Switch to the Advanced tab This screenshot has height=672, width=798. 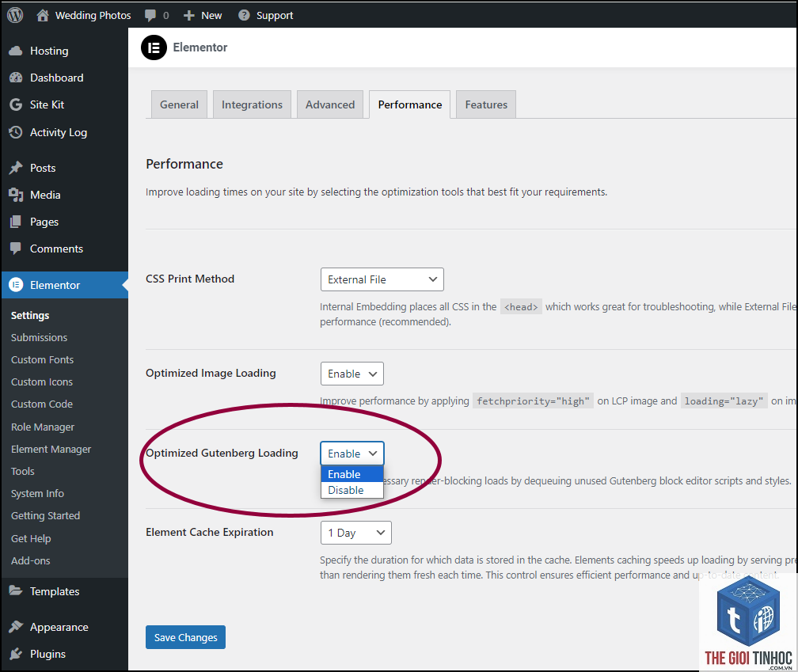pyautogui.click(x=330, y=104)
